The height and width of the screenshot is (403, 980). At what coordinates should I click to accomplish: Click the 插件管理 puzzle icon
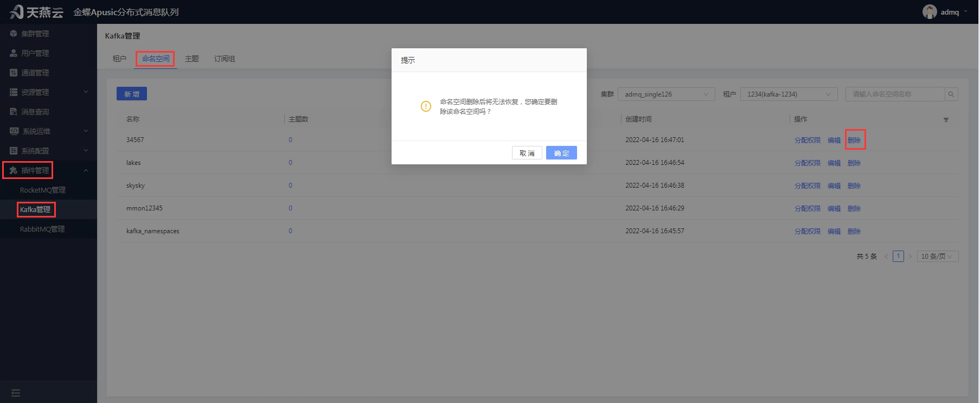point(14,170)
